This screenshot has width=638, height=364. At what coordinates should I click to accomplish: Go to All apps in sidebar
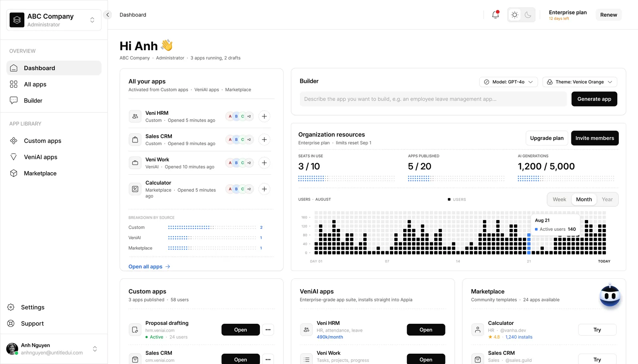[x=54, y=85]
